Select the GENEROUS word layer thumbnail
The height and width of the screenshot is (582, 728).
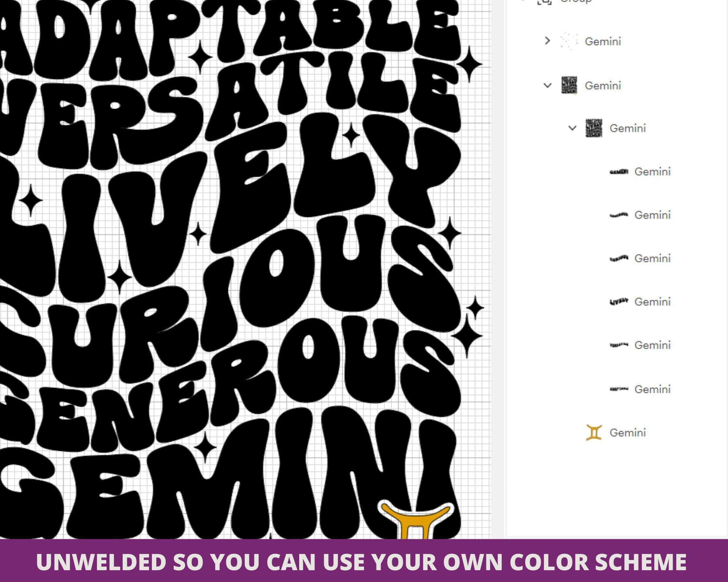click(618, 215)
